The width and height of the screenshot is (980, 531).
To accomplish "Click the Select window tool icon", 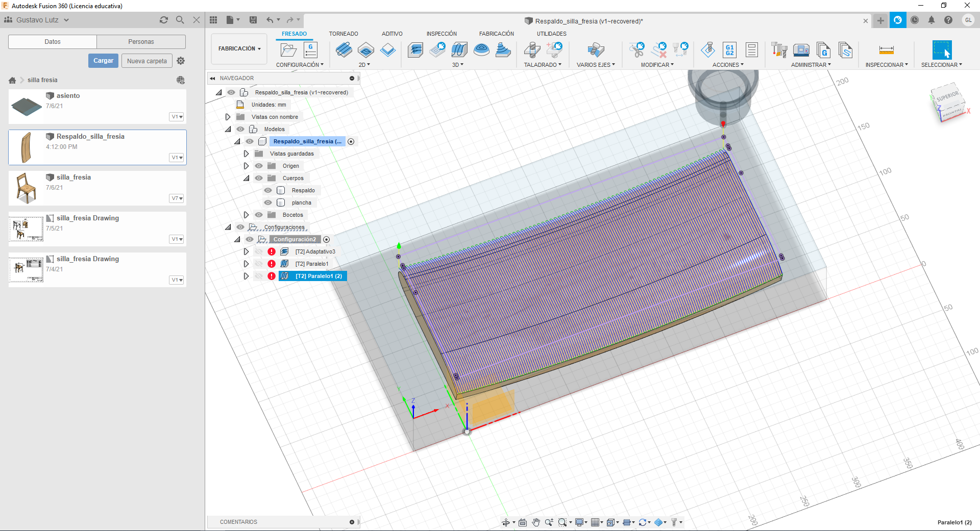I will click(942, 50).
